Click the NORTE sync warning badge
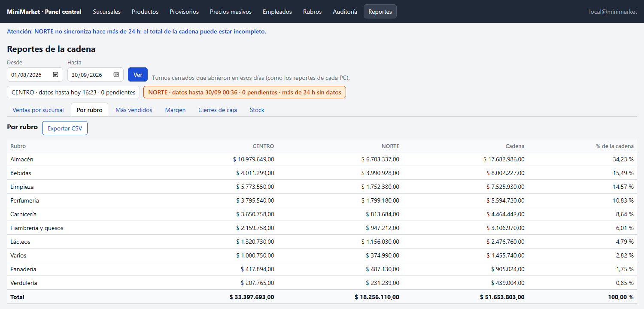Viewport: 644px width, 309px height. pyautogui.click(x=245, y=92)
